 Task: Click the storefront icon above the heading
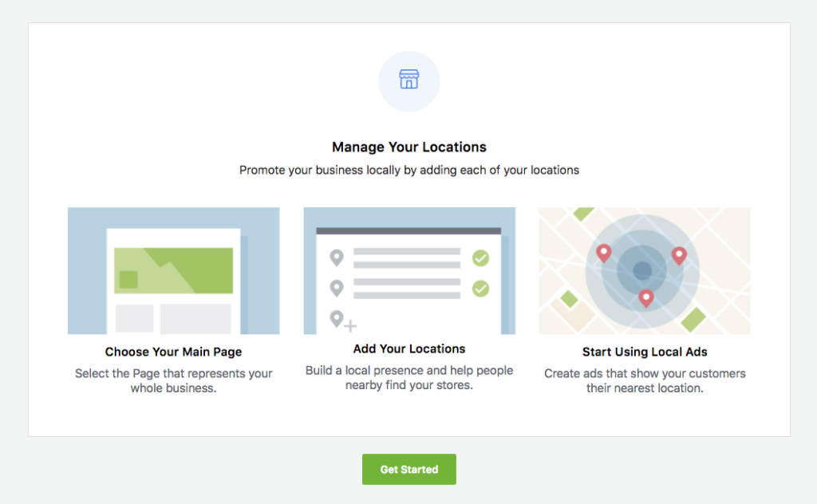pos(408,81)
